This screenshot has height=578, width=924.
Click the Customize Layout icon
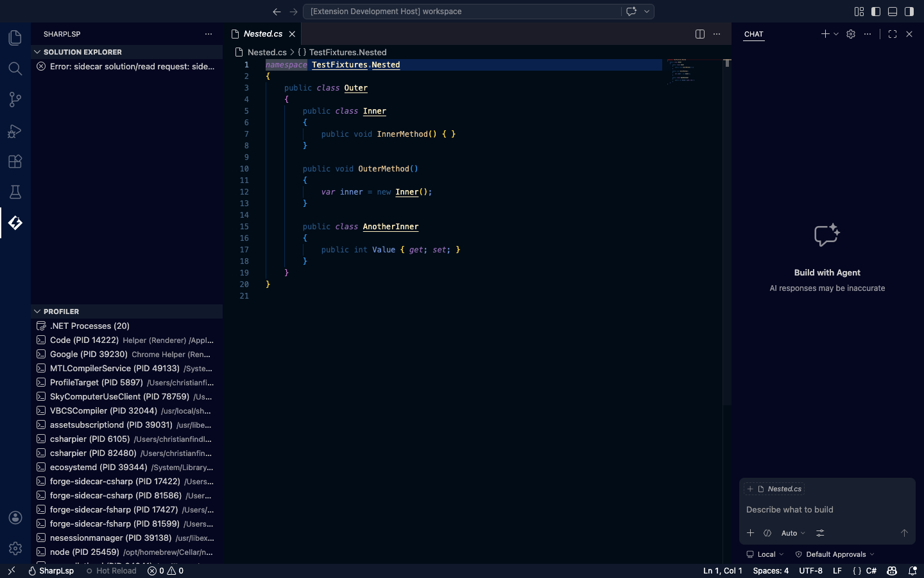click(x=859, y=12)
